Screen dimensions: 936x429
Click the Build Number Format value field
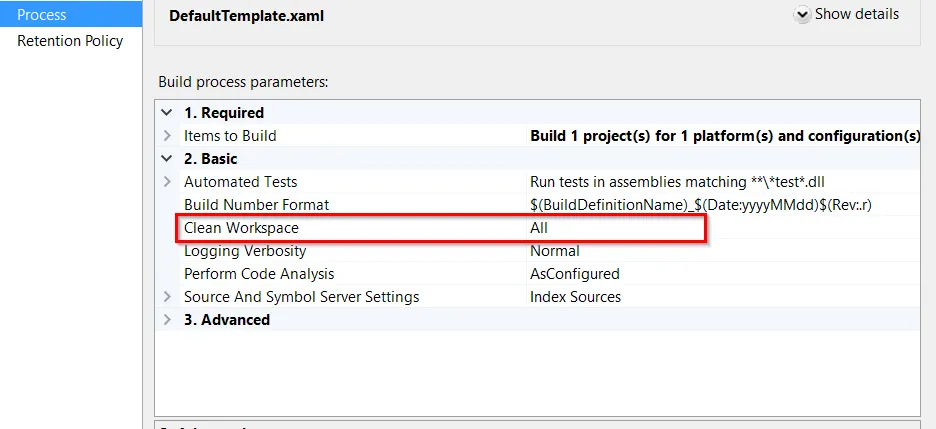point(700,205)
